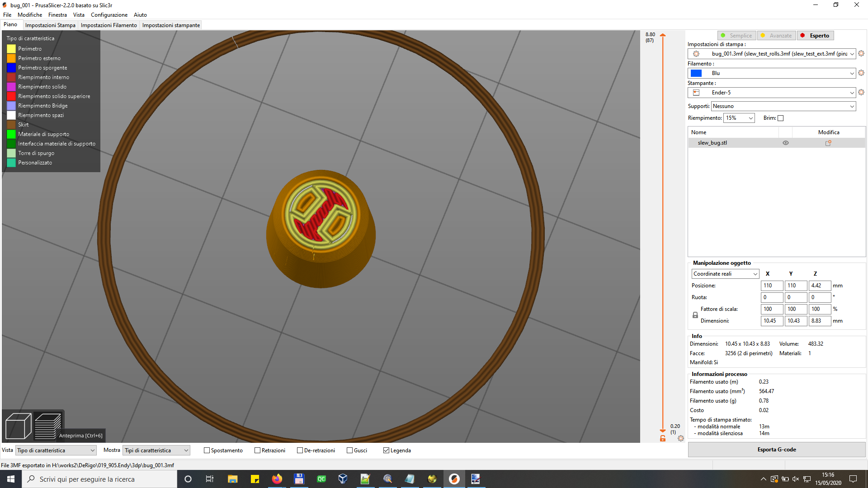The image size is (868, 488).
Task: Click the layer slider lock icon
Action: (x=663, y=438)
